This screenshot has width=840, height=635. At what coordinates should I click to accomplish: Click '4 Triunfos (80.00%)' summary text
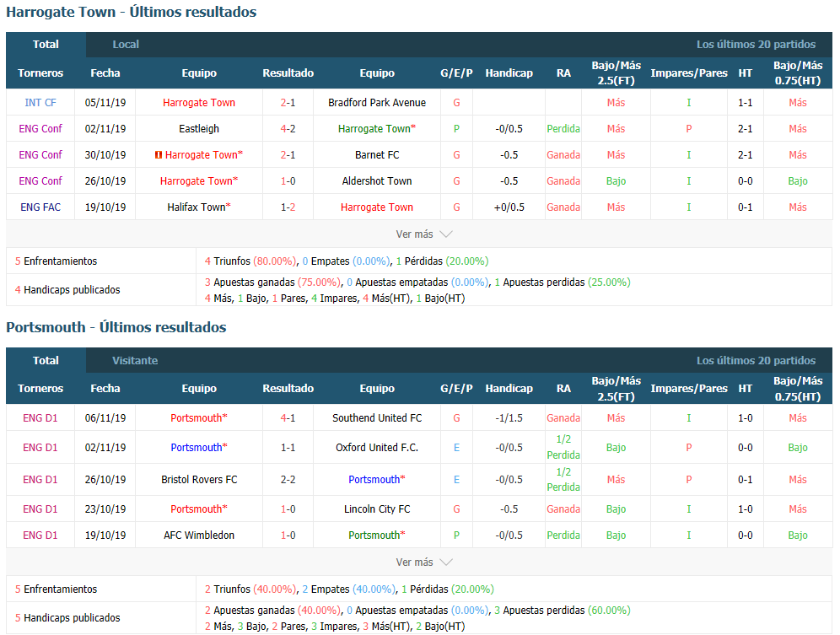pos(250,261)
